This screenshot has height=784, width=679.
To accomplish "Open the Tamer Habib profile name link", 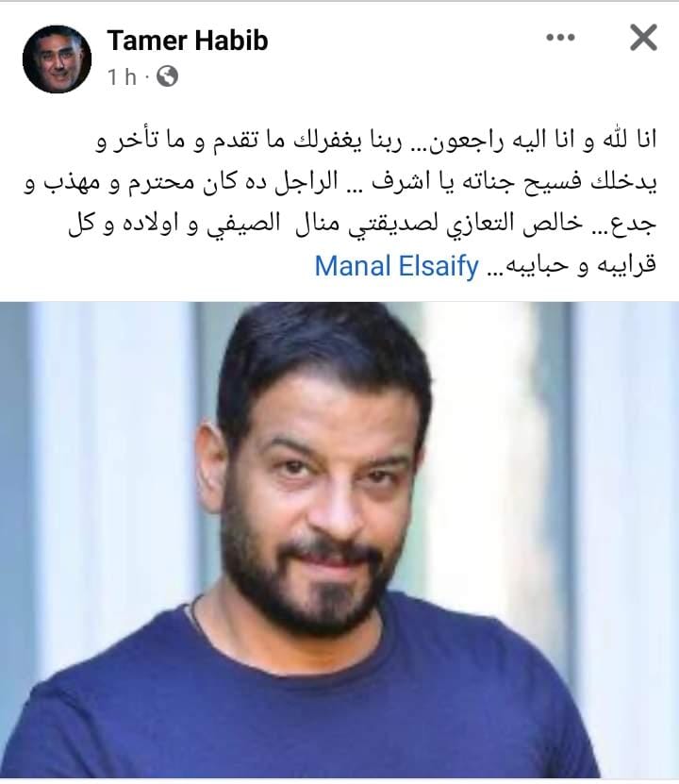I will [x=188, y=41].
